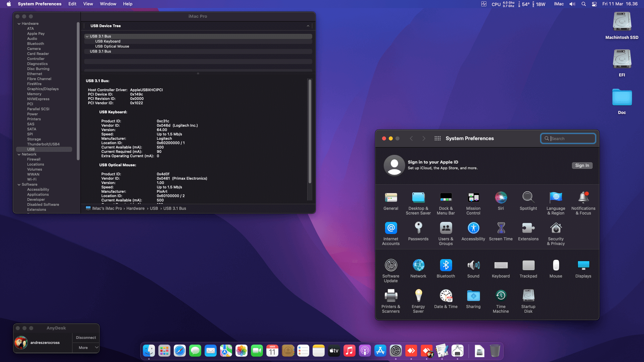This screenshot has height=362, width=644.
Task: Open Notifications & Focus pane
Action: point(583,203)
